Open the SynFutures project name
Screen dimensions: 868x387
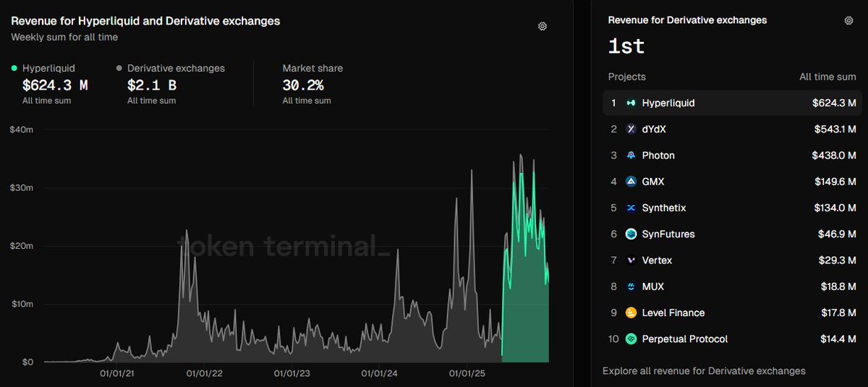click(x=668, y=234)
